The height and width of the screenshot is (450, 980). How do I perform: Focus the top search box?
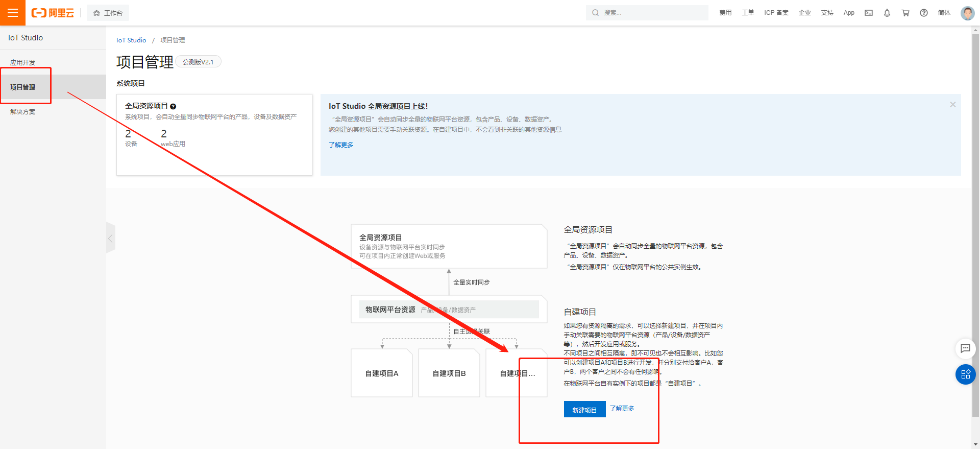pyautogui.click(x=647, y=13)
